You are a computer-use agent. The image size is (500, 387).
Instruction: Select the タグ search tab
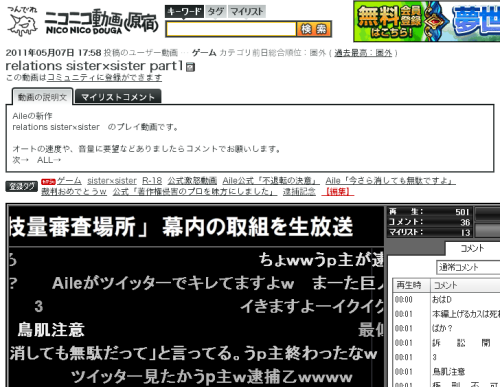point(216,12)
